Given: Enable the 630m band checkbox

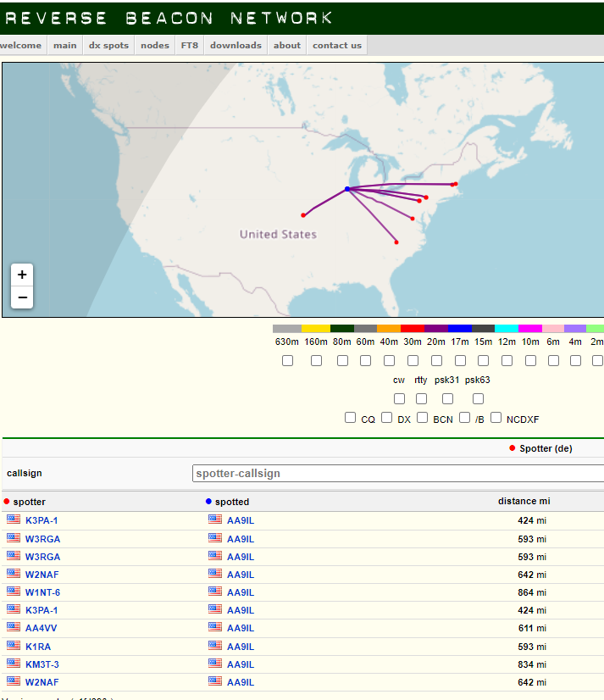Looking at the screenshot, I should click(x=287, y=361).
